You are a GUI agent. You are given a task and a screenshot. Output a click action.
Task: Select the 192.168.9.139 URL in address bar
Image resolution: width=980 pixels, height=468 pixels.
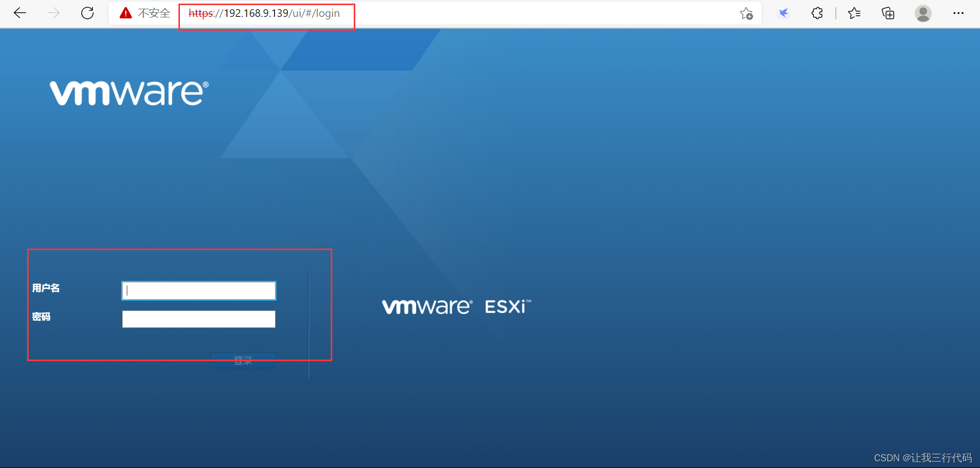pyautogui.click(x=264, y=13)
